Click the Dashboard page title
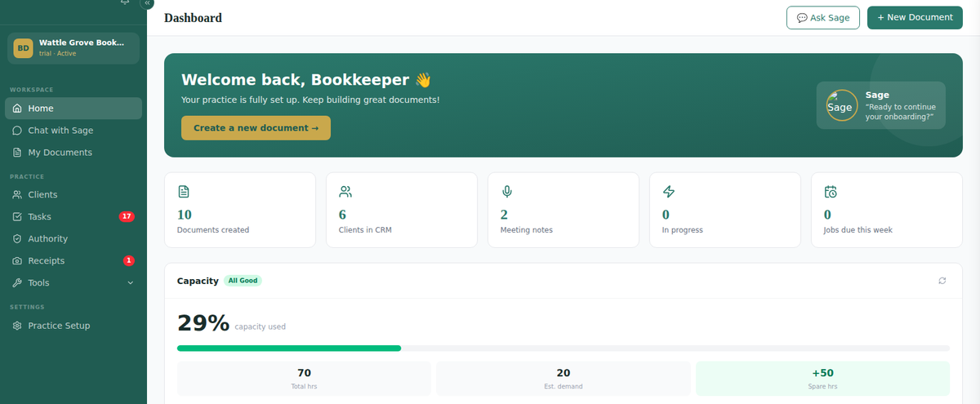980x404 pixels. 193,18
